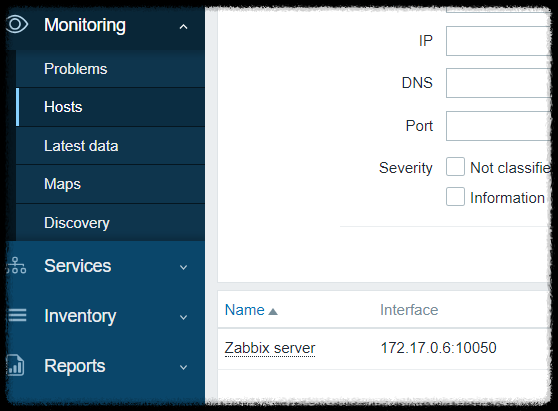Image resolution: width=558 pixels, height=411 pixels.
Task: Focus the DNS filter field
Action: pyautogui.click(x=498, y=83)
